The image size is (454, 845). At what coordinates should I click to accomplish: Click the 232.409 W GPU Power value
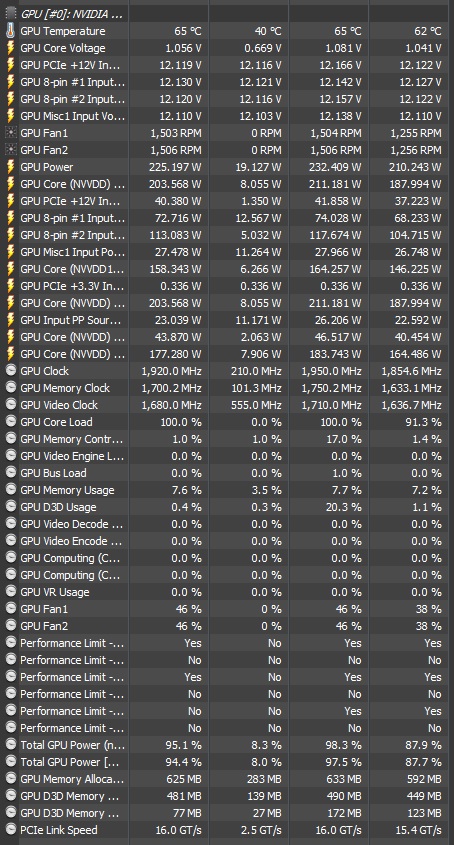[335, 168]
